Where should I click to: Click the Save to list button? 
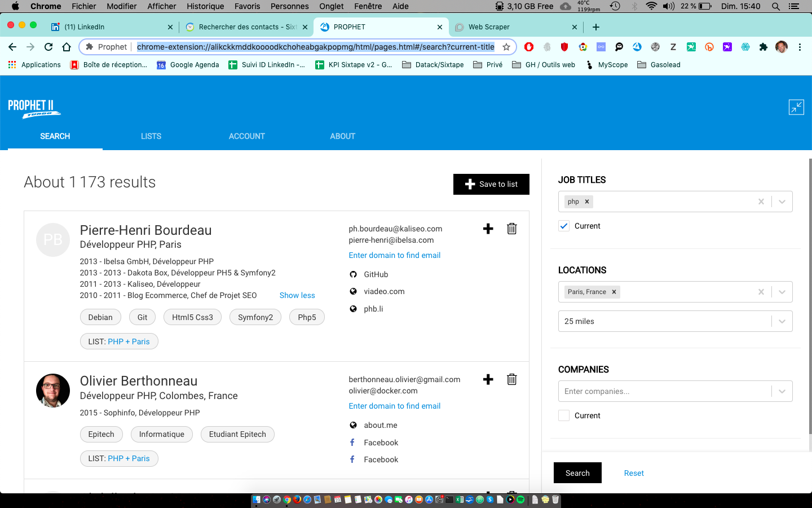pyautogui.click(x=491, y=184)
